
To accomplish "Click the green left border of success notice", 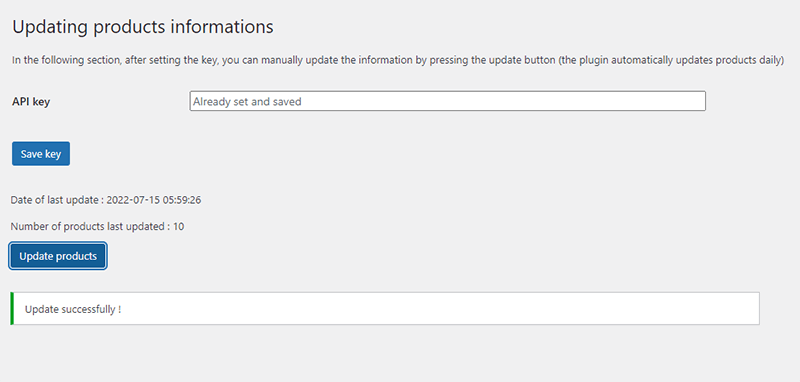I will [x=12, y=309].
